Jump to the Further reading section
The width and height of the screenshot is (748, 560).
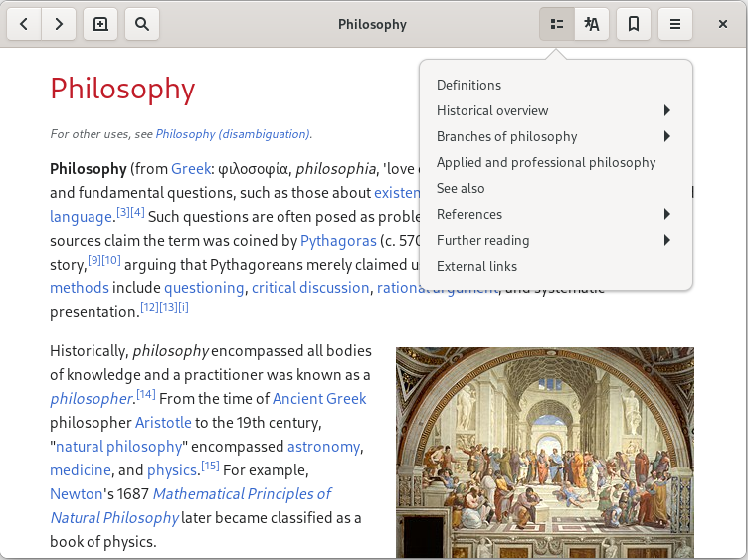tap(482, 240)
